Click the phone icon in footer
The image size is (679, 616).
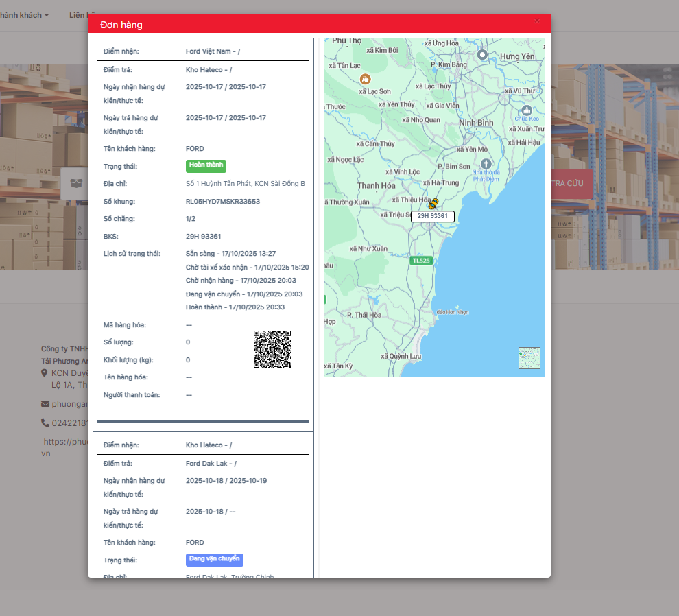click(x=45, y=423)
